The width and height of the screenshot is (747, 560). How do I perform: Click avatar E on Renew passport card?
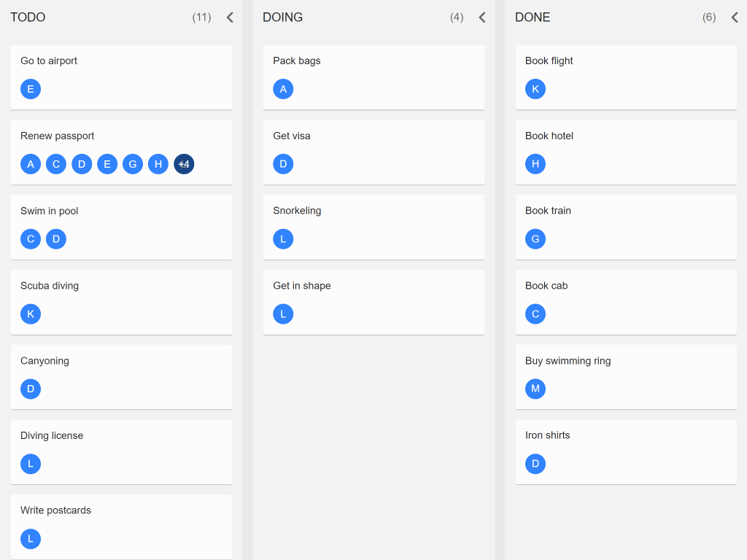pos(107,164)
